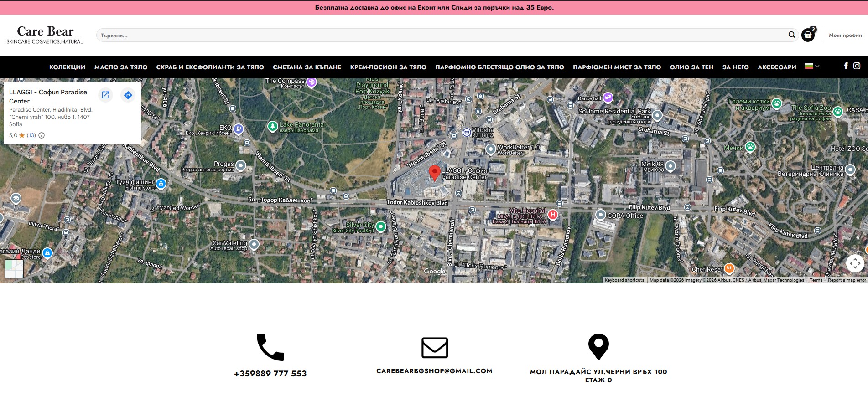
Task: Click the Care Bear logo
Action: (x=45, y=35)
